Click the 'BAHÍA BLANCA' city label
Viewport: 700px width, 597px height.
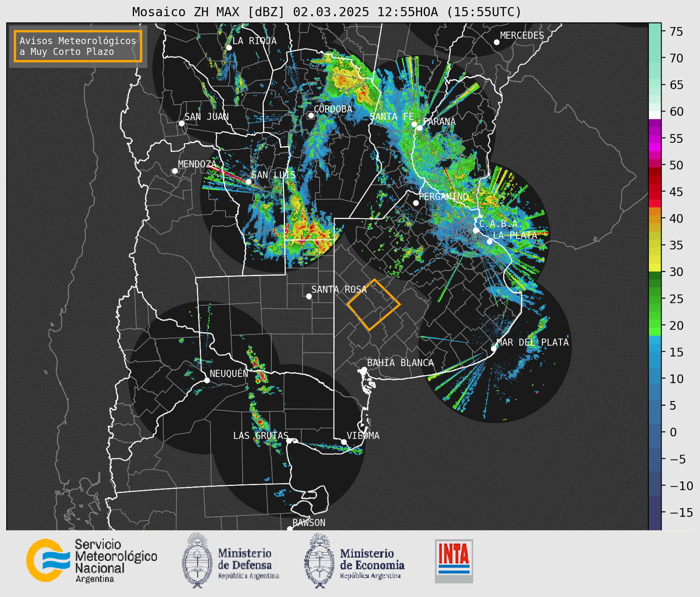click(400, 363)
